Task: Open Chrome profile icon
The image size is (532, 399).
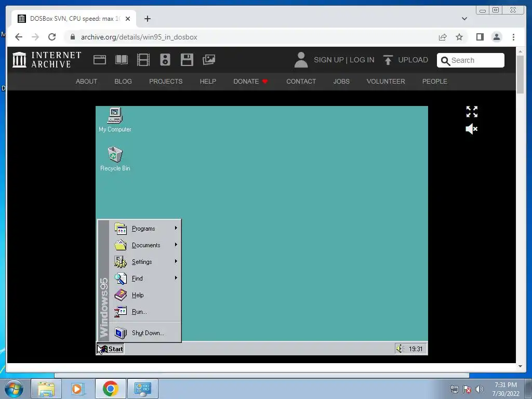Action: 497,37
